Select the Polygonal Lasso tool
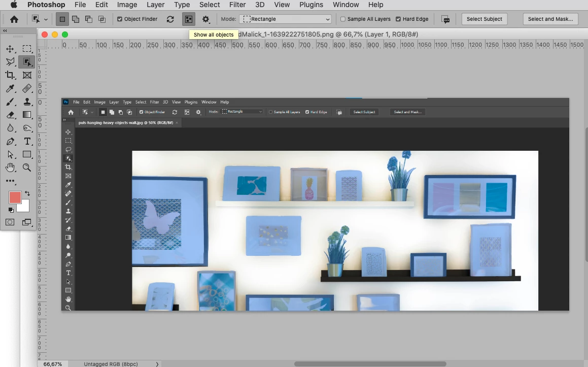This screenshot has width=588, height=367. point(10,62)
